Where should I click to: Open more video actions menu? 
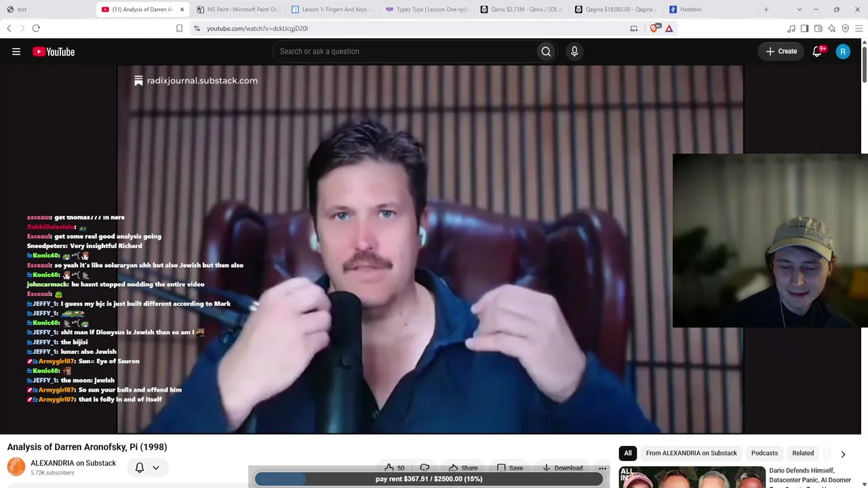tap(602, 468)
